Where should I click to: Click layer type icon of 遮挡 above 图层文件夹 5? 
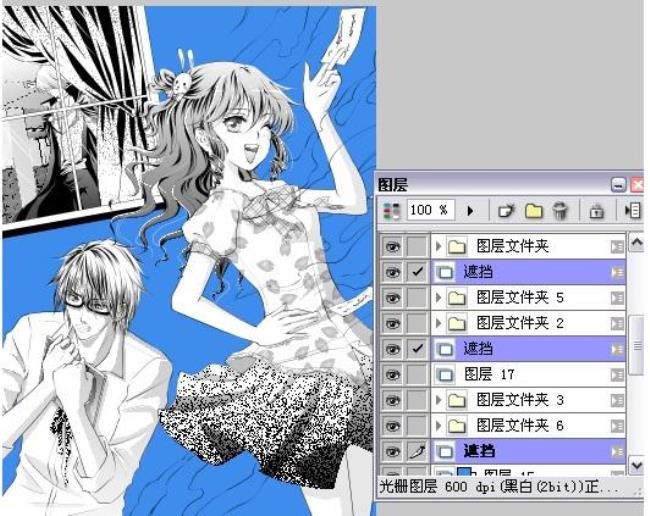click(445, 273)
